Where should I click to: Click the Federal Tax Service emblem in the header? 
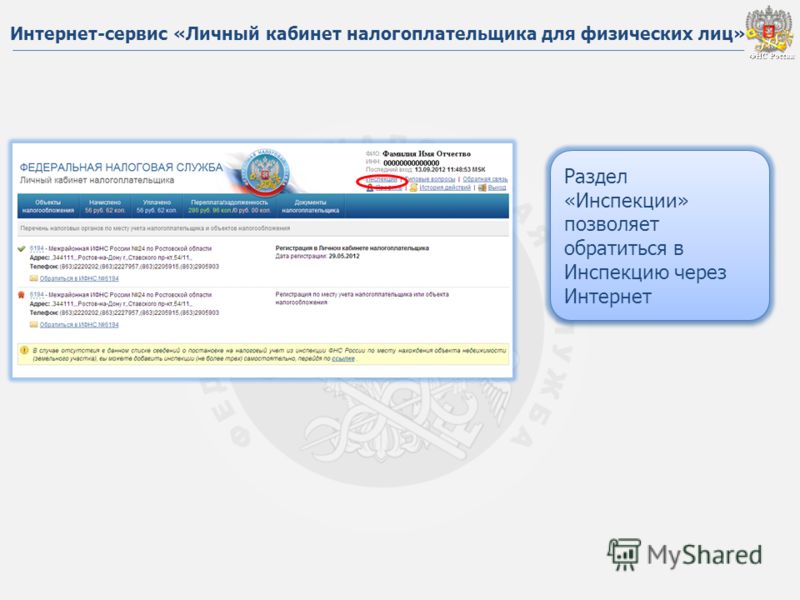265,173
